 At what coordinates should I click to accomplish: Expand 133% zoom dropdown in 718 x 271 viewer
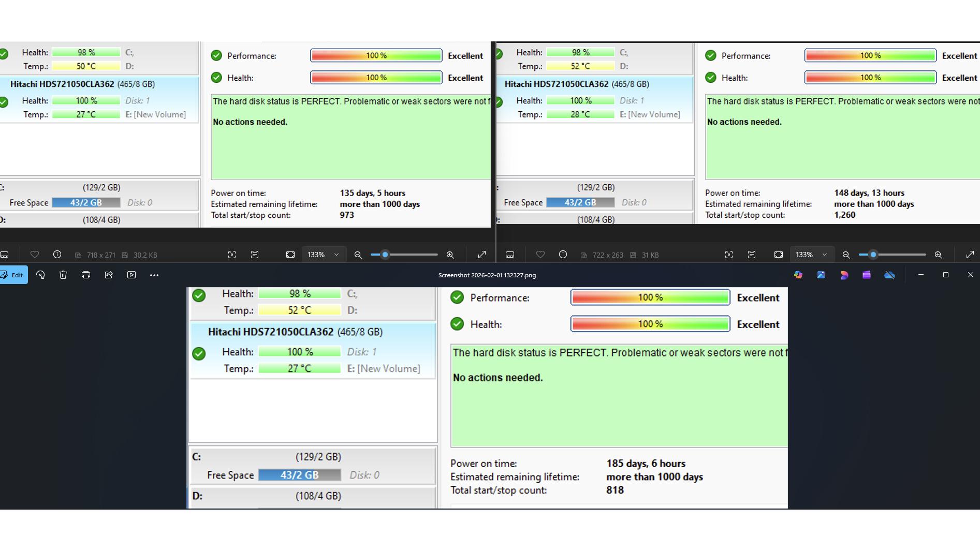tap(337, 255)
